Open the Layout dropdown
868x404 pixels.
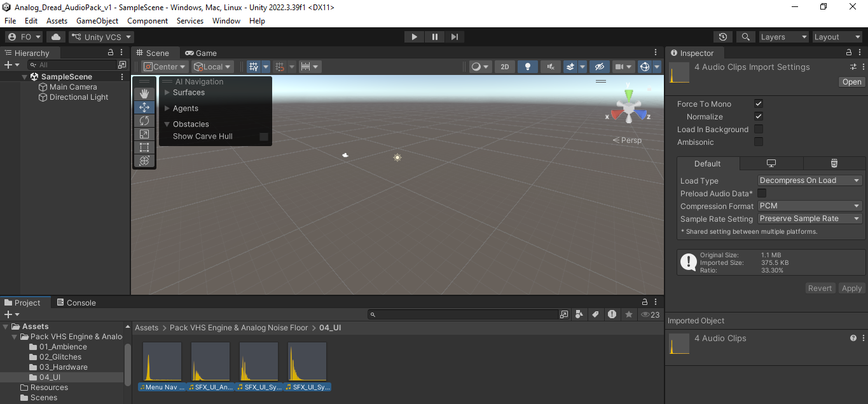837,37
